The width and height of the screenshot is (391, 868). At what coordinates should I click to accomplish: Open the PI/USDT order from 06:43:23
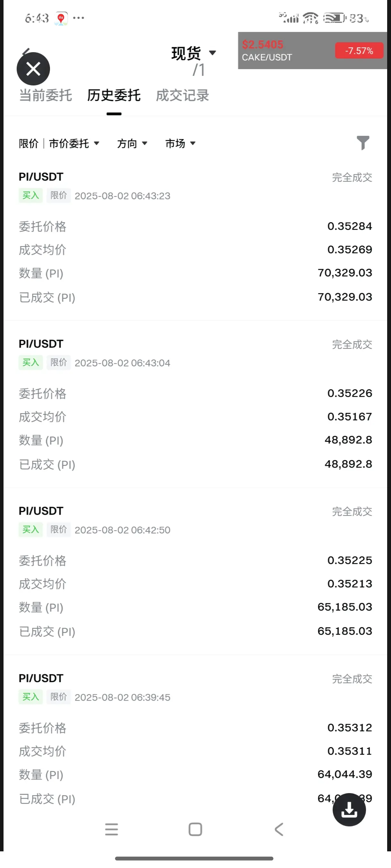pyautogui.click(x=195, y=237)
